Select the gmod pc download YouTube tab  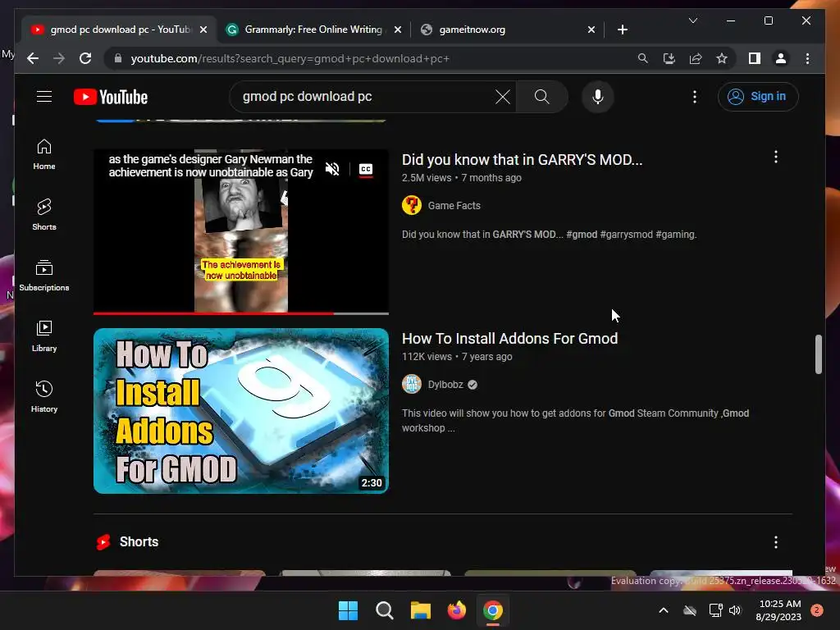(x=119, y=30)
